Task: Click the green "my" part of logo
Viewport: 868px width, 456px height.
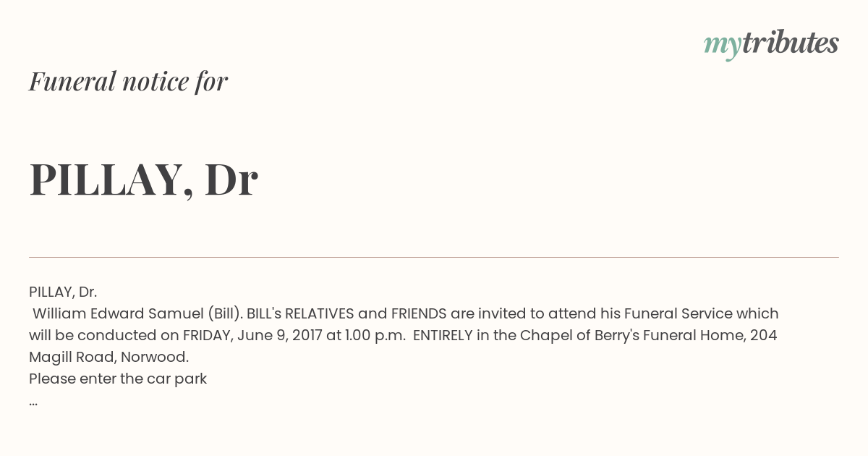Action: coord(722,45)
